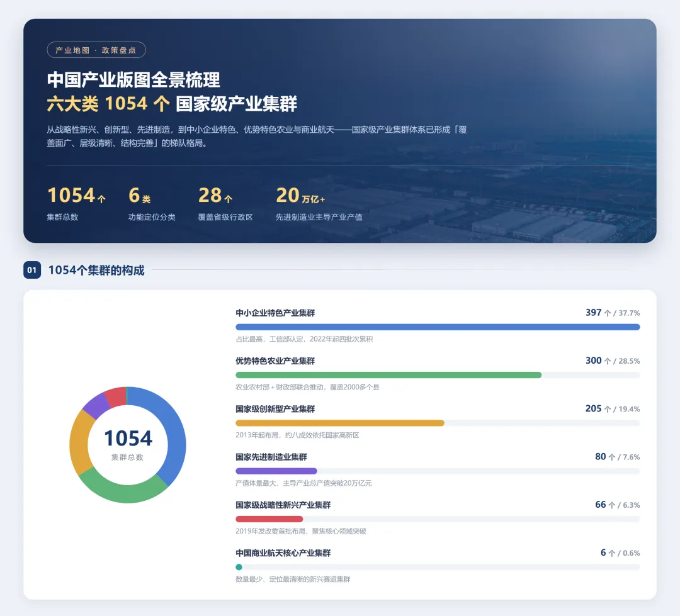680x616 pixels.
Task: Click the row title 国家级战略性新兴产业集群
Action: pyautogui.click(x=283, y=505)
